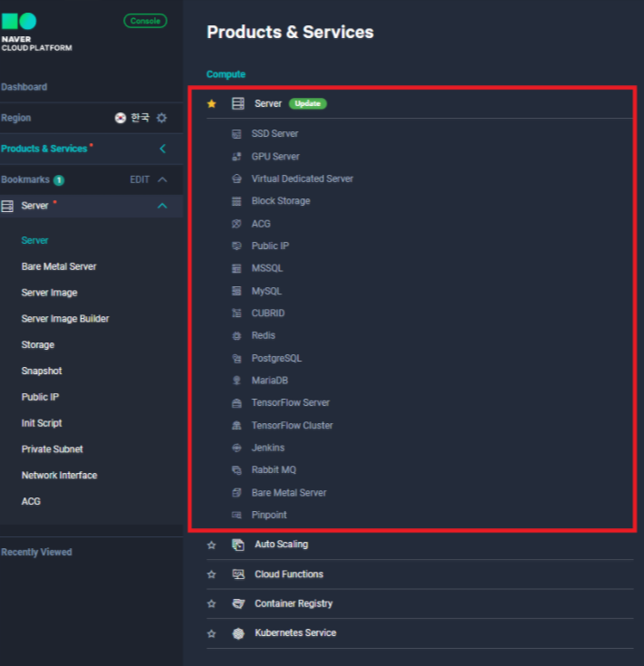Bookmark Auto Scaling with its star
644x666 pixels.
tap(211, 545)
